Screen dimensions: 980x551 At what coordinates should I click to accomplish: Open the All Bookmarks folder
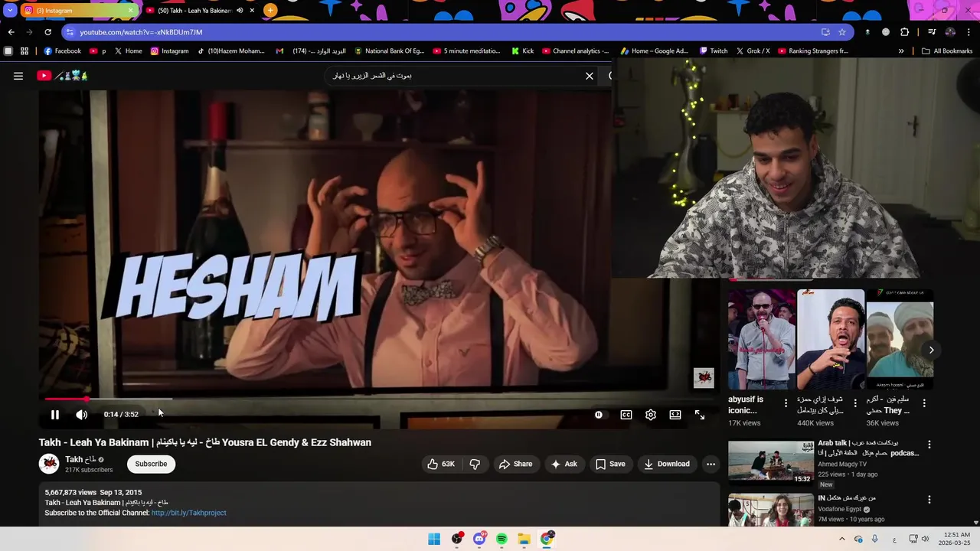pos(947,51)
